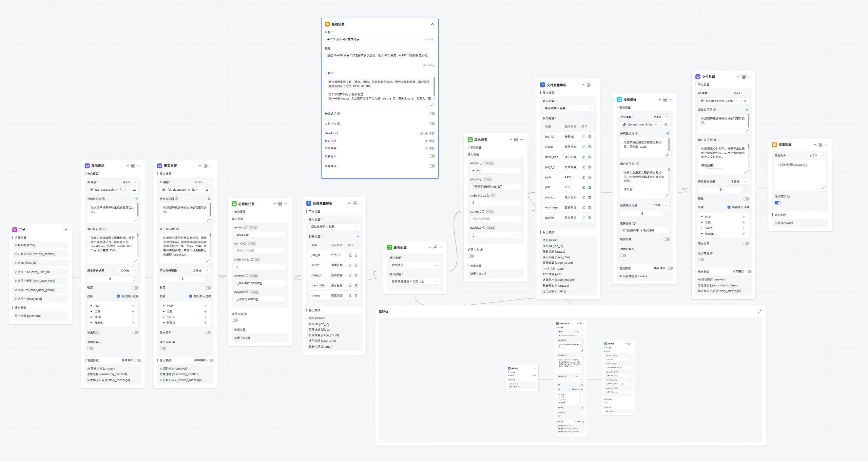Open 循环类型 数组循环 dropdown

pos(415,265)
